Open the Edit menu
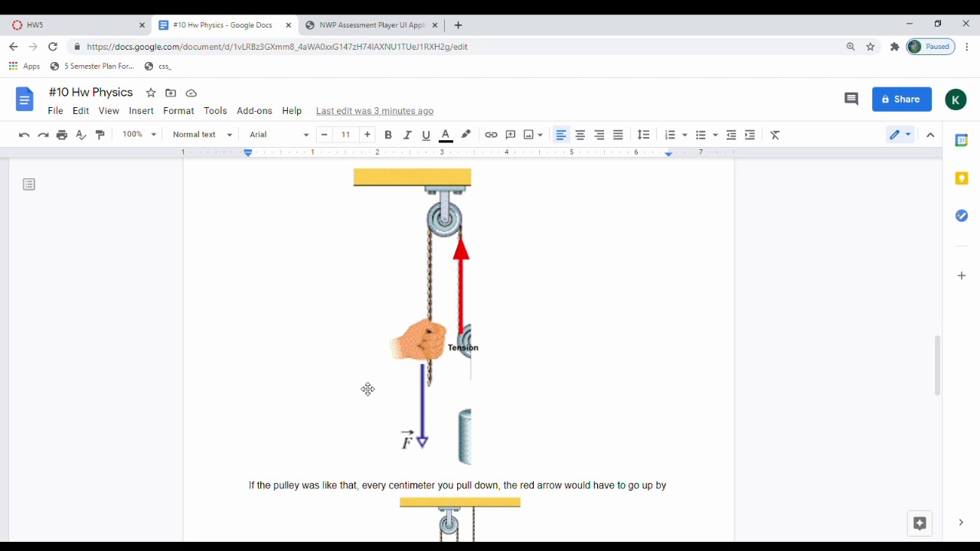The height and width of the screenshot is (551, 980). pyautogui.click(x=81, y=111)
